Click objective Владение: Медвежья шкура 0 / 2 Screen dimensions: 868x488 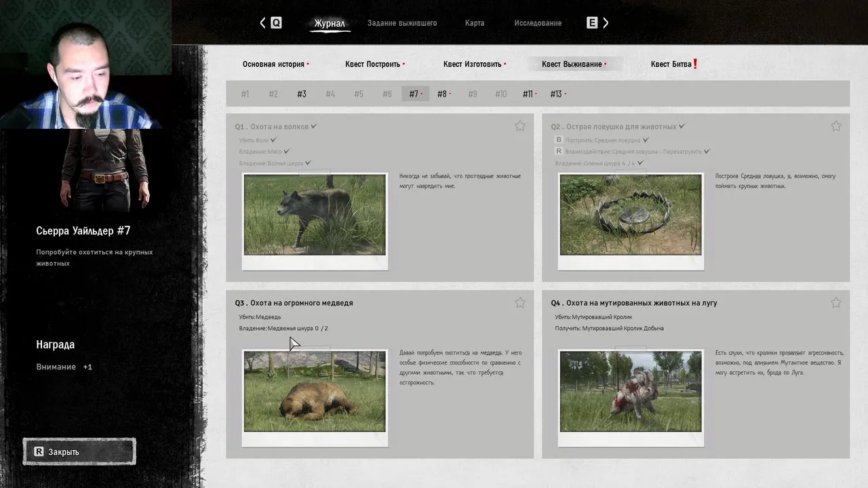pos(283,329)
